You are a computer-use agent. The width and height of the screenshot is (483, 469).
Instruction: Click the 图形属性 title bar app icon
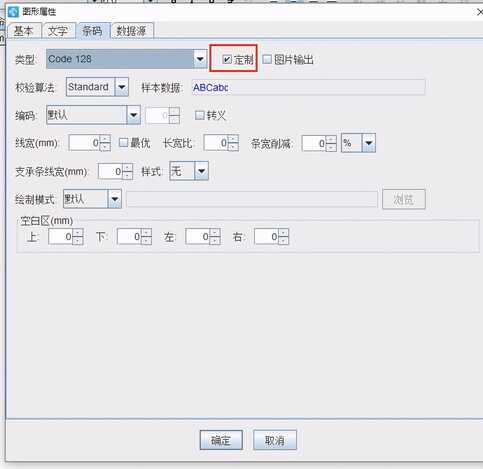pos(14,12)
